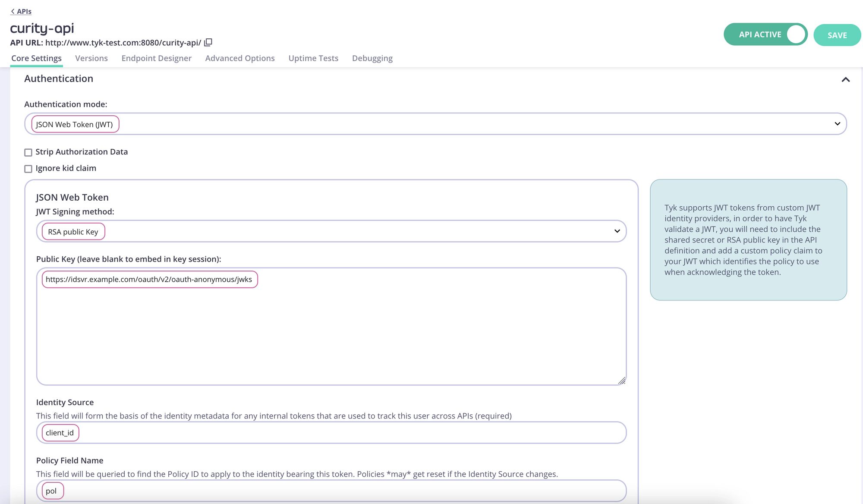Enable Strip Authorization Data
Viewport: 863px width, 504px height.
point(28,152)
